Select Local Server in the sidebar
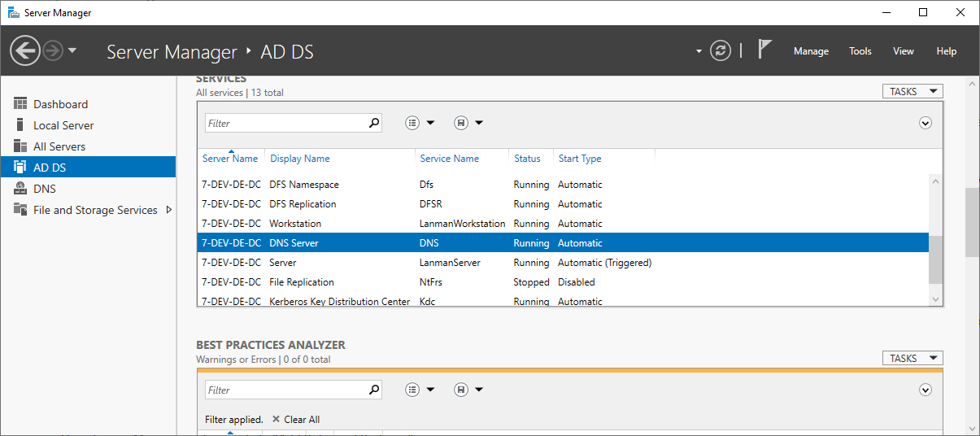Screen dimensions: 980x436 pyautogui.click(x=88, y=125)
